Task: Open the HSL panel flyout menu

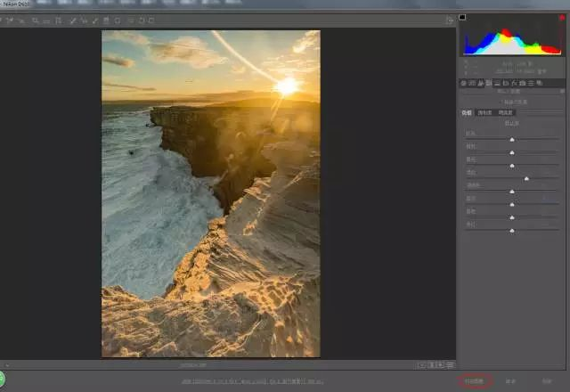Action: coord(562,92)
